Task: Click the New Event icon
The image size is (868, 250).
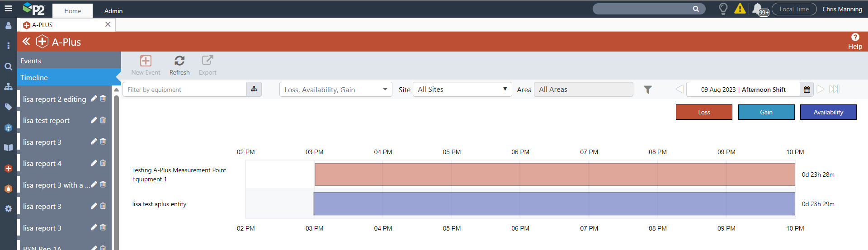Action: tap(146, 61)
